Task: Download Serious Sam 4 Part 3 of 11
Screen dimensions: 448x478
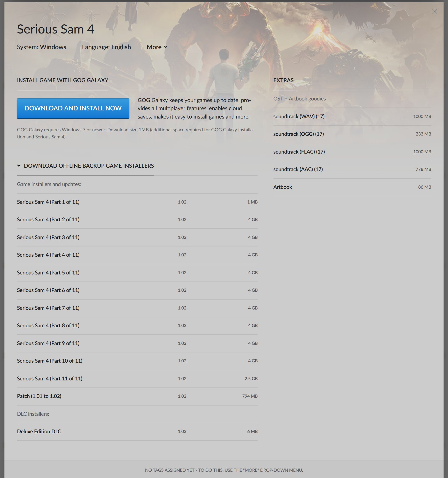Action: pos(137,237)
